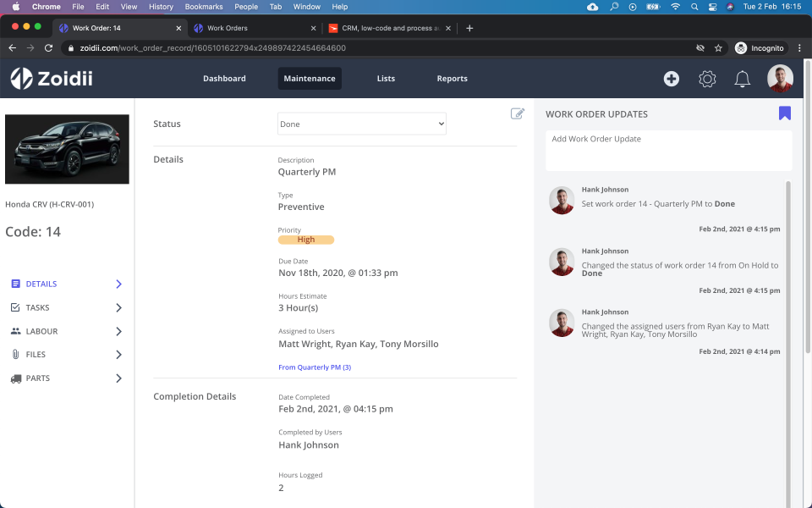Open the notifications bell icon
The width and height of the screenshot is (812, 508).
pyautogui.click(x=742, y=79)
